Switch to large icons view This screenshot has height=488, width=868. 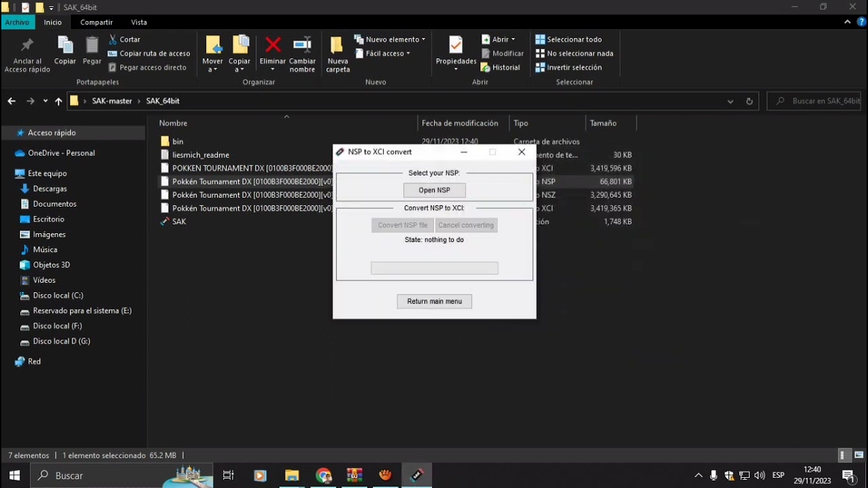point(859,455)
